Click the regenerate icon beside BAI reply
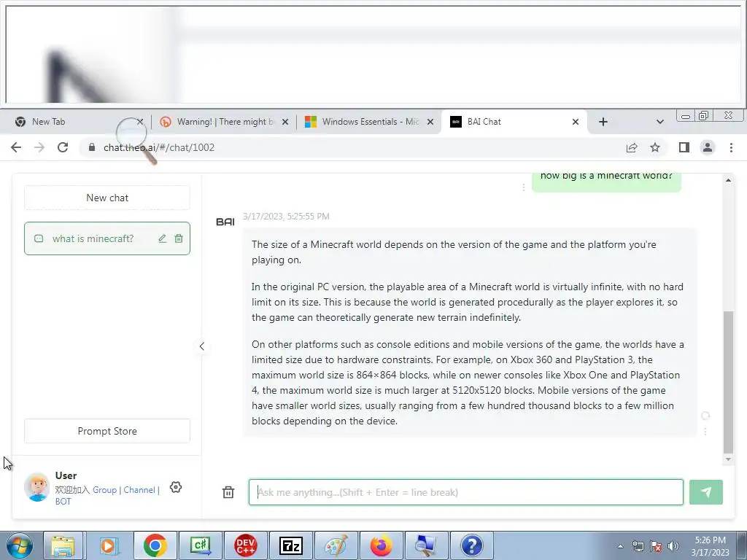This screenshot has height=560, width=747. [x=705, y=416]
